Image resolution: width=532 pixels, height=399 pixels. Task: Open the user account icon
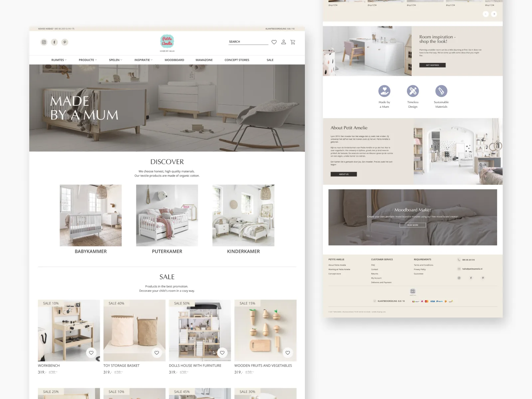coord(284,42)
